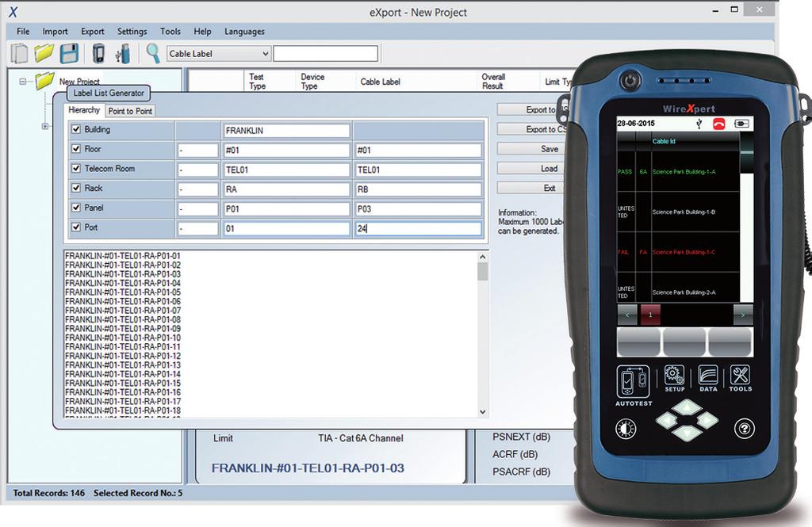
Task: Select label FRANKLIN-#01-TEL01-RA-P01-05 in list
Action: [123, 292]
